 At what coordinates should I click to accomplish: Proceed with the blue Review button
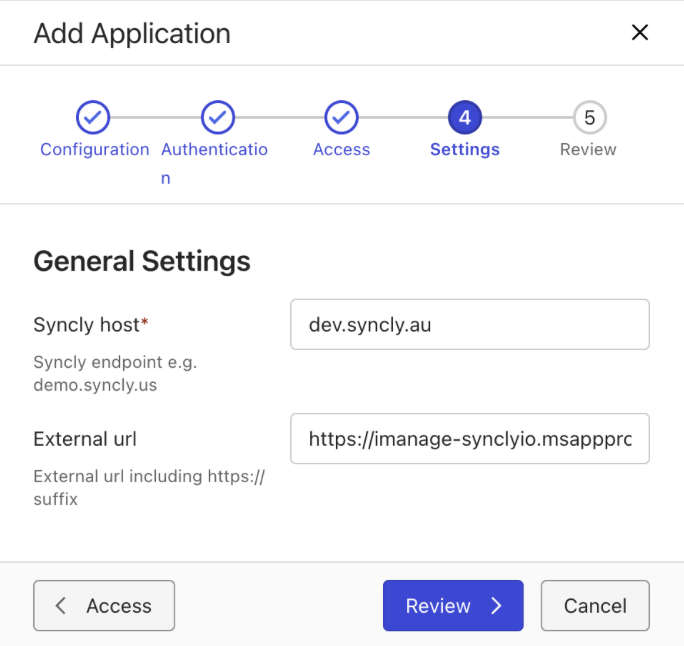453,605
